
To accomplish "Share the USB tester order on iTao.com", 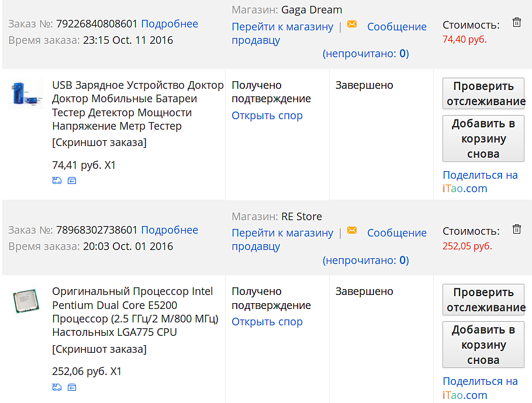I will point(480,182).
